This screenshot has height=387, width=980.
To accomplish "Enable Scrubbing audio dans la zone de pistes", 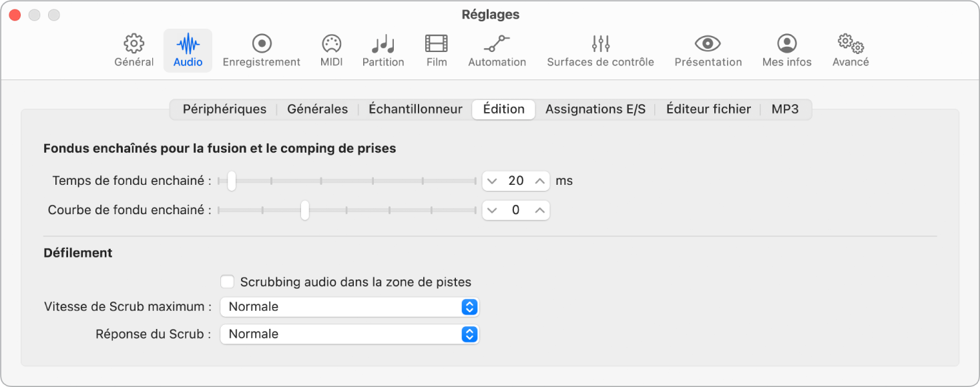I will tap(227, 282).
